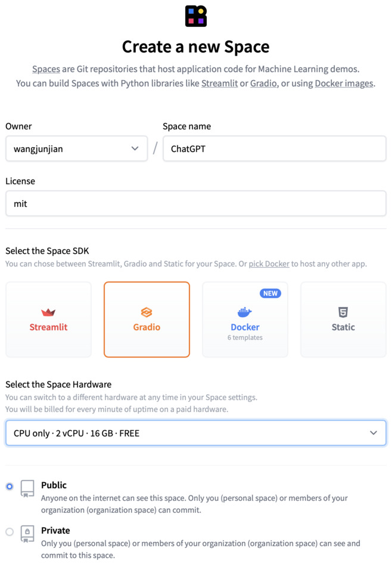Click the Static HTML5 icon
This screenshot has height=567, width=392.
[343, 312]
